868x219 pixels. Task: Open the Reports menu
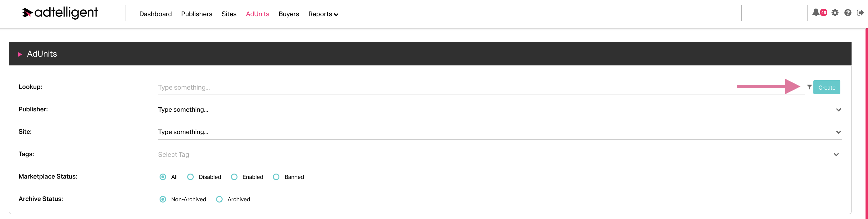[323, 14]
